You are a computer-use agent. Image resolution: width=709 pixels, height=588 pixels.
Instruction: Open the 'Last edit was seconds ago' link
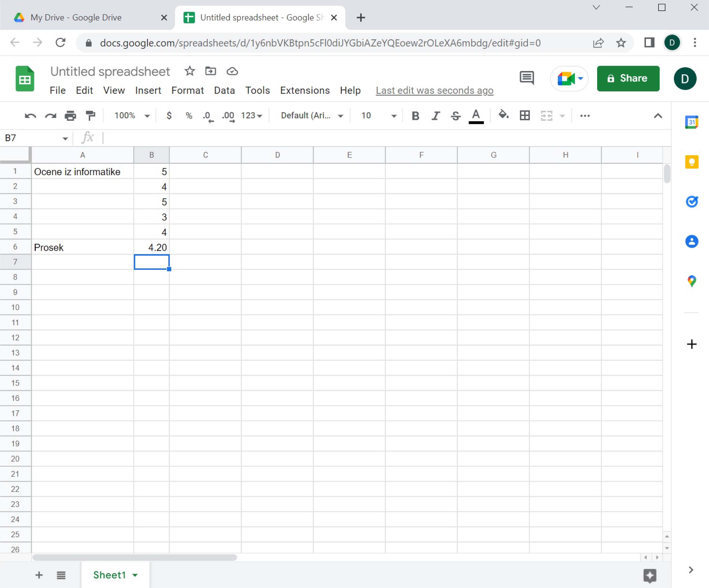pyautogui.click(x=434, y=90)
